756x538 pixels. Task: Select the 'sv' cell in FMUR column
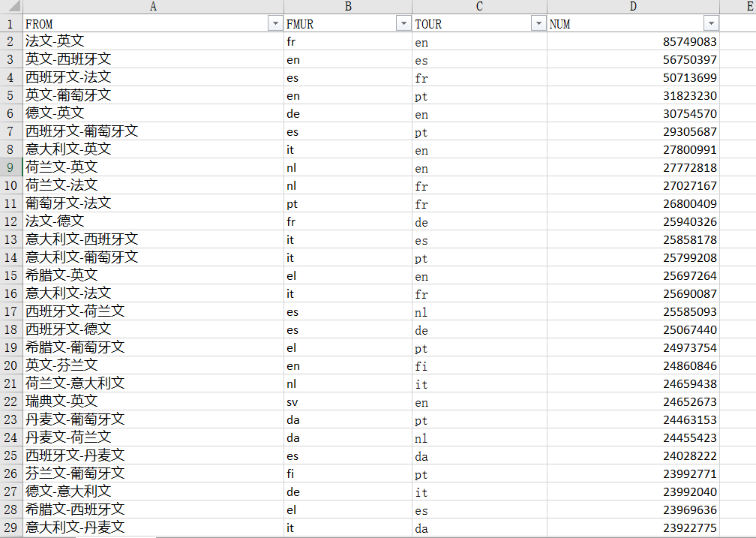click(292, 402)
